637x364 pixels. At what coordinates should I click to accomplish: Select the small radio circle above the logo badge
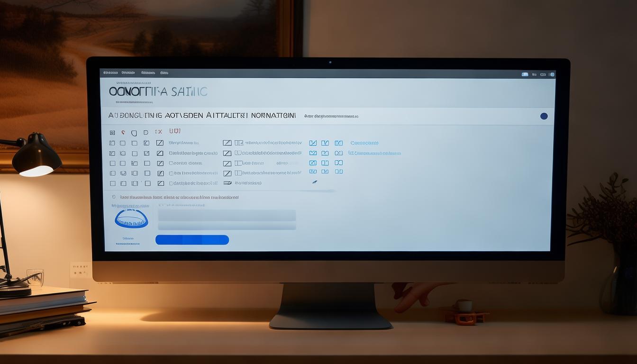[x=114, y=197]
